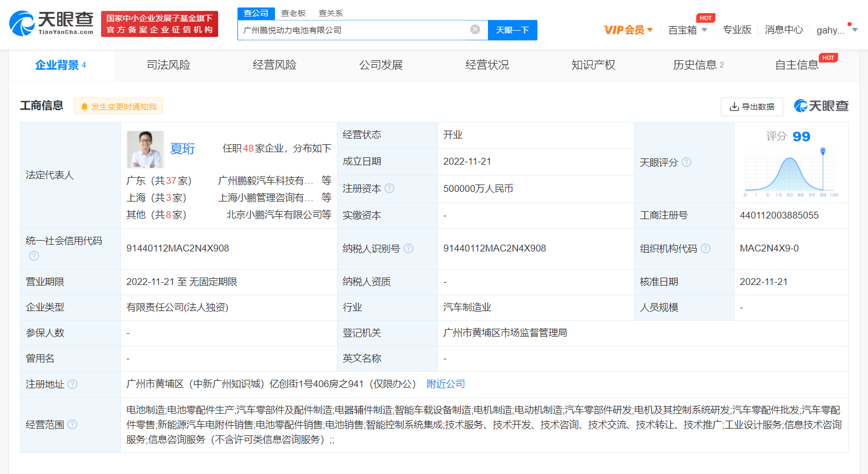Viewport: 868px width, 474px height.
Task: Click the score value 99
Action: tap(802, 137)
